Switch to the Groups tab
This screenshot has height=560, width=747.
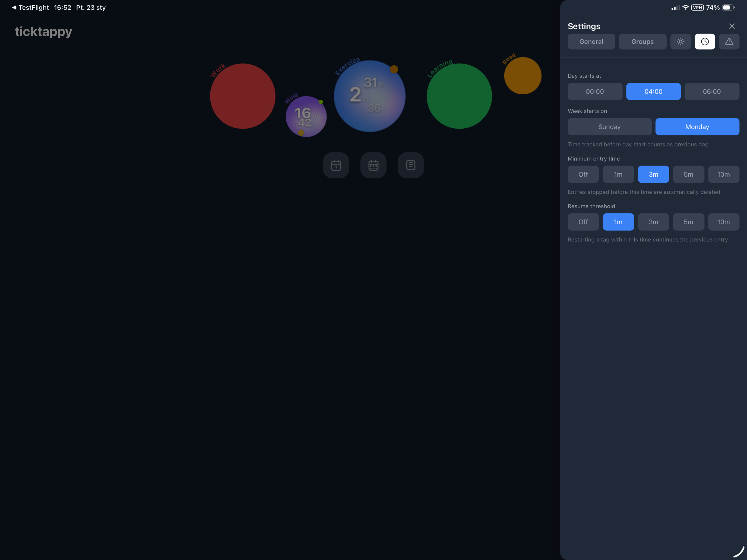tap(642, 42)
